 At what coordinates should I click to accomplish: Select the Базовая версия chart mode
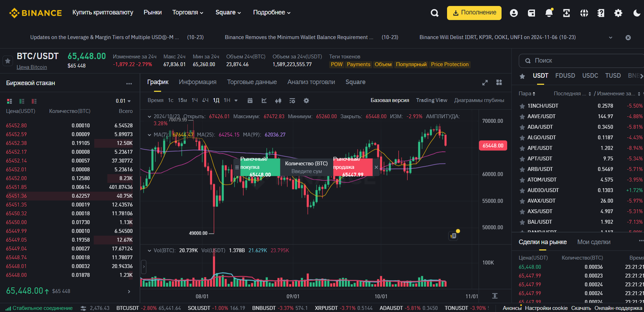pyautogui.click(x=390, y=100)
